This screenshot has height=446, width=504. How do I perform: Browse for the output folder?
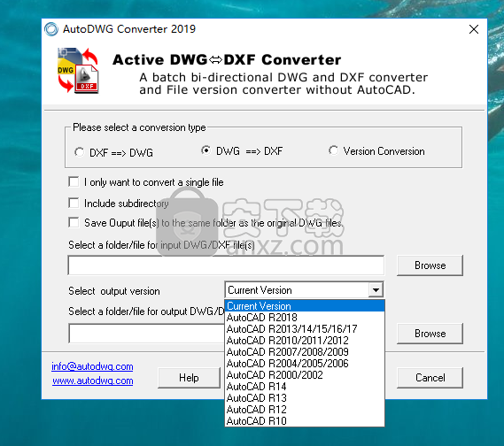(430, 334)
